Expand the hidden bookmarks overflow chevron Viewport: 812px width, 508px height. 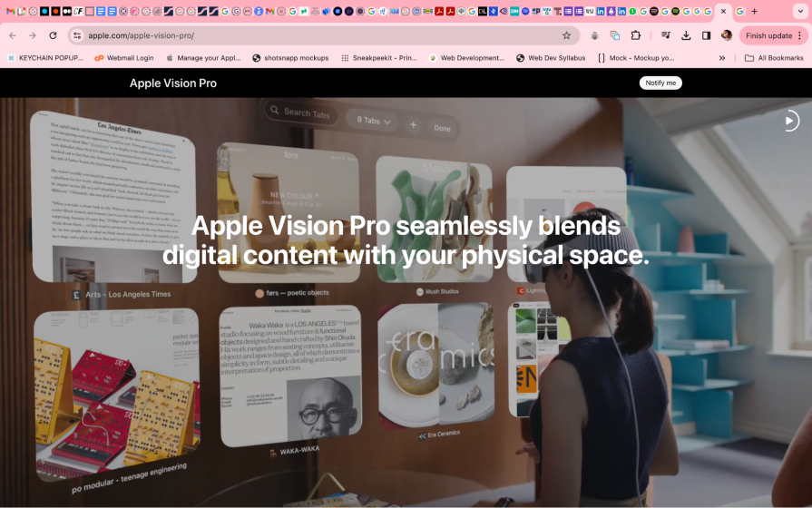[722, 57]
